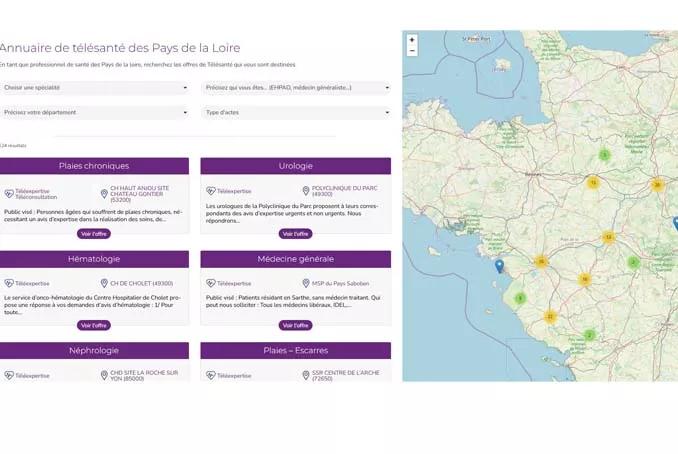Zoom out on the map

[x=412, y=50]
